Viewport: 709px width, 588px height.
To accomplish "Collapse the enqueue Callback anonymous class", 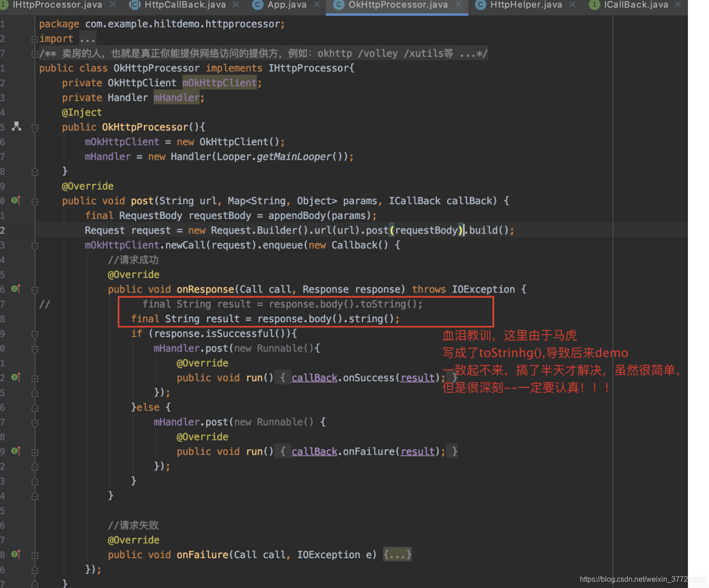I will (35, 246).
